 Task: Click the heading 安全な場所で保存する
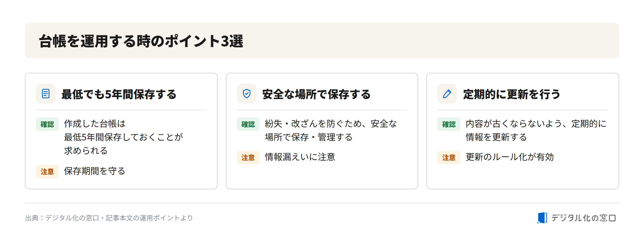316,94
